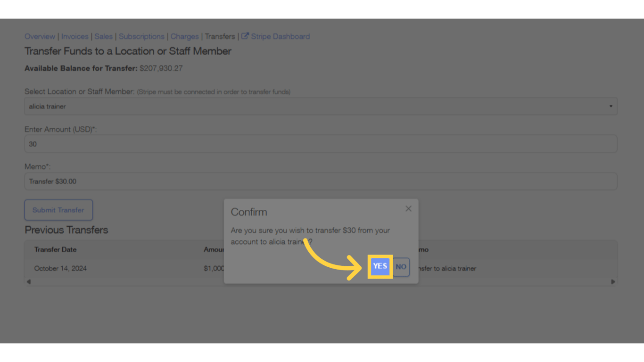Image resolution: width=644 pixels, height=362 pixels.
Task: Open the location or staff member dropdown arrow
Action: [x=610, y=106]
